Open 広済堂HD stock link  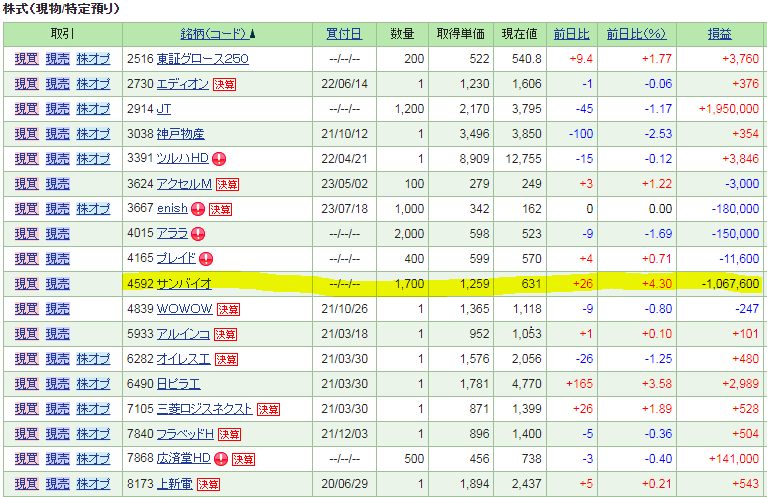(183, 458)
